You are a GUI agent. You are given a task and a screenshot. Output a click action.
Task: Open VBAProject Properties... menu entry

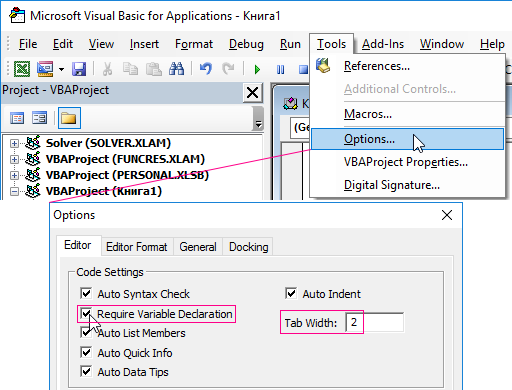(x=407, y=162)
